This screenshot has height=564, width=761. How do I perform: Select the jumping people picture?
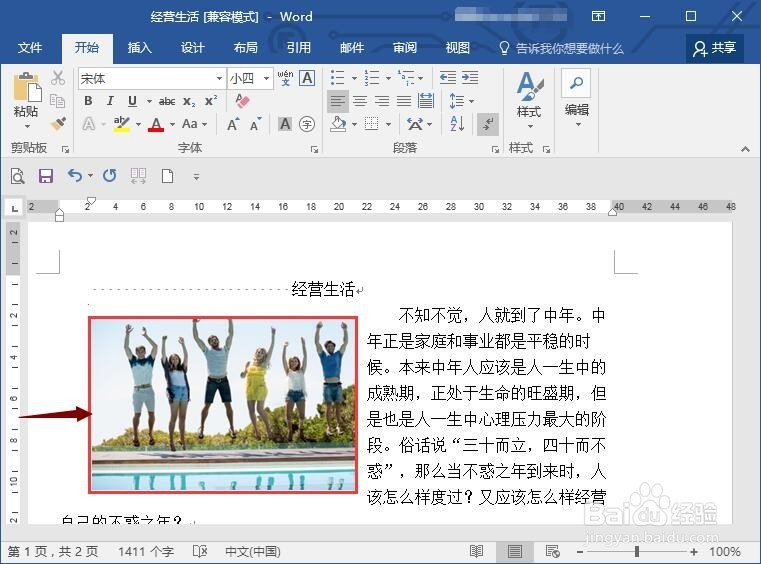(223, 405)
